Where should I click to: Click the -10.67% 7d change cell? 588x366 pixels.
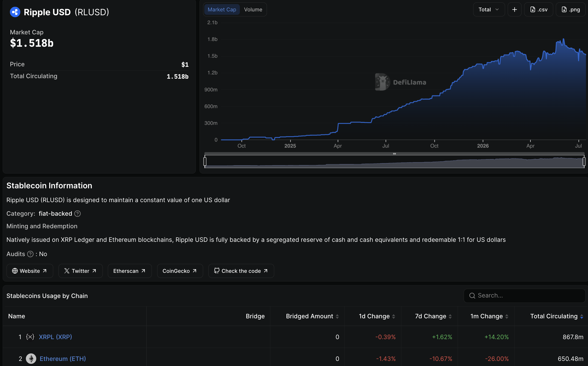tap(441, 359)
